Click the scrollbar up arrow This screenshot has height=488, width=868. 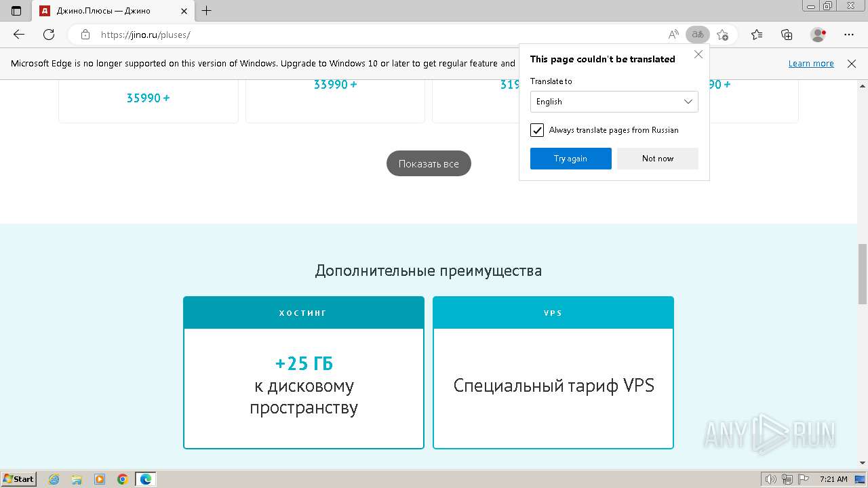pos(863,85)
